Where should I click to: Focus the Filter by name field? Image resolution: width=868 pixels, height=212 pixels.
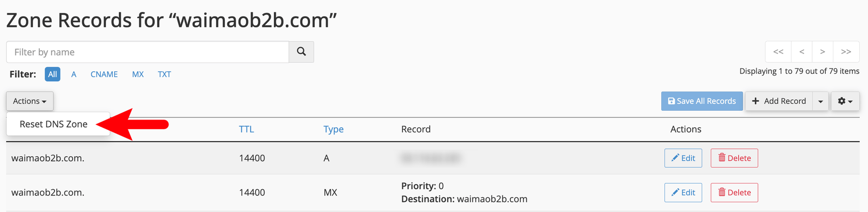(x=147, y=52)
